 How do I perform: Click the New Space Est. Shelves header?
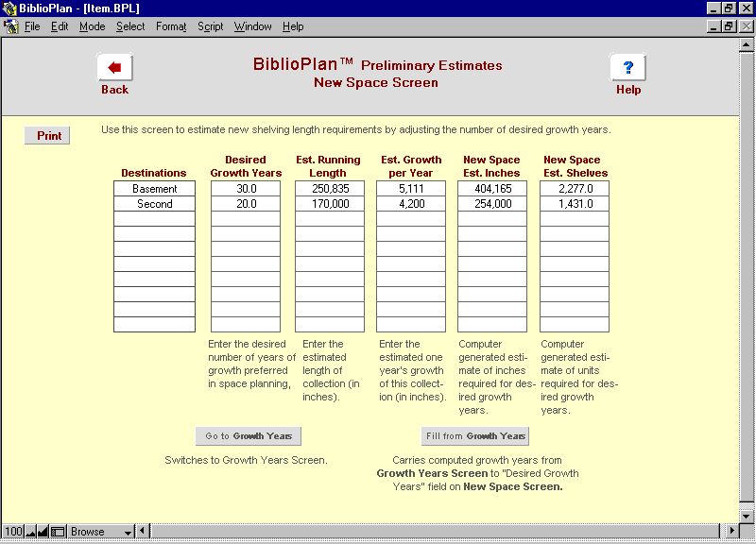(576, 166)
